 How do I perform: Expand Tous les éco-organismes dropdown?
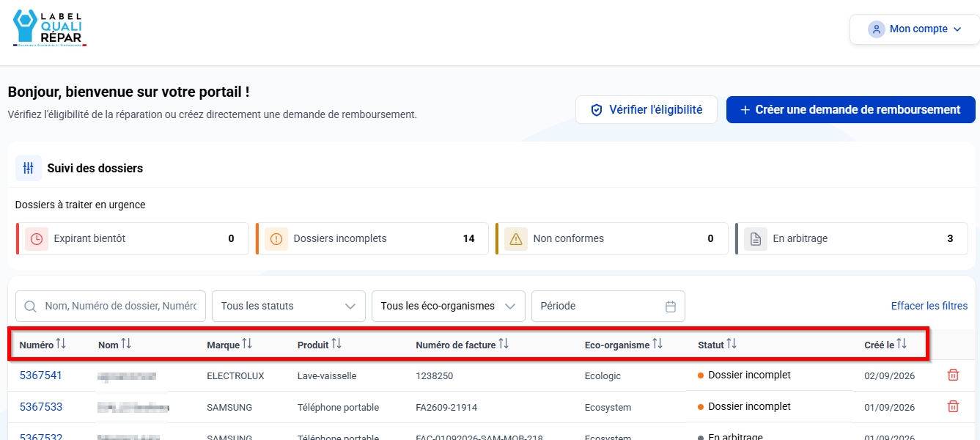pyautogui.click(x=449, y=307)
